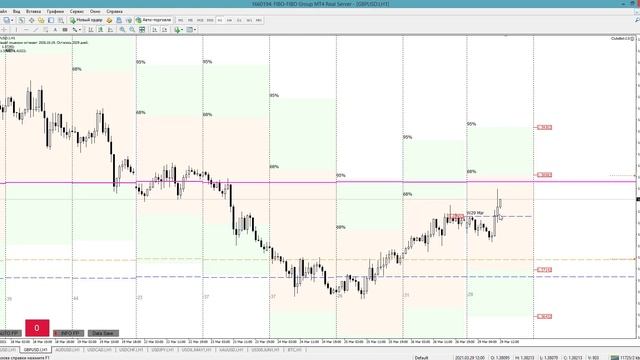Zoom in on the chart
The height and width of the screenshot is (360, 640).
click(x=122, y=29)
